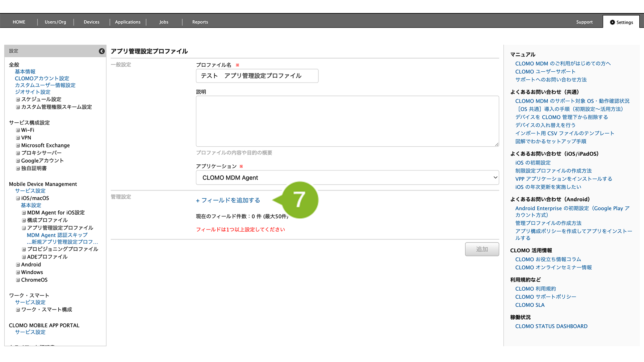This screenshot has height=362, width=644.
Task: Open the Reports menu
Action: pos(200,22)
